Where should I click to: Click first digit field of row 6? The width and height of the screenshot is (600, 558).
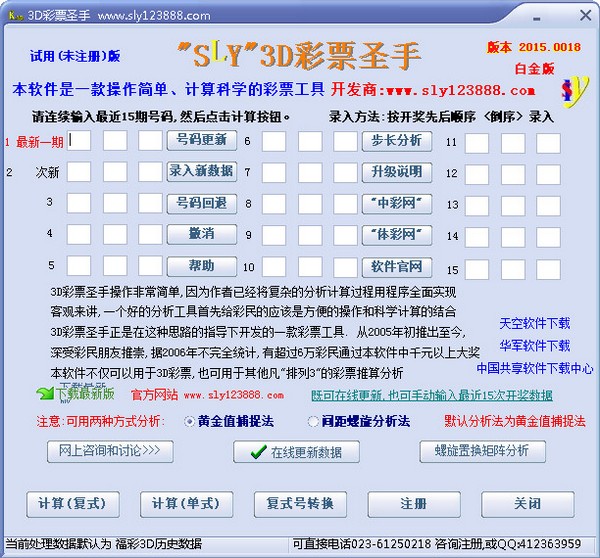[274, 141]
